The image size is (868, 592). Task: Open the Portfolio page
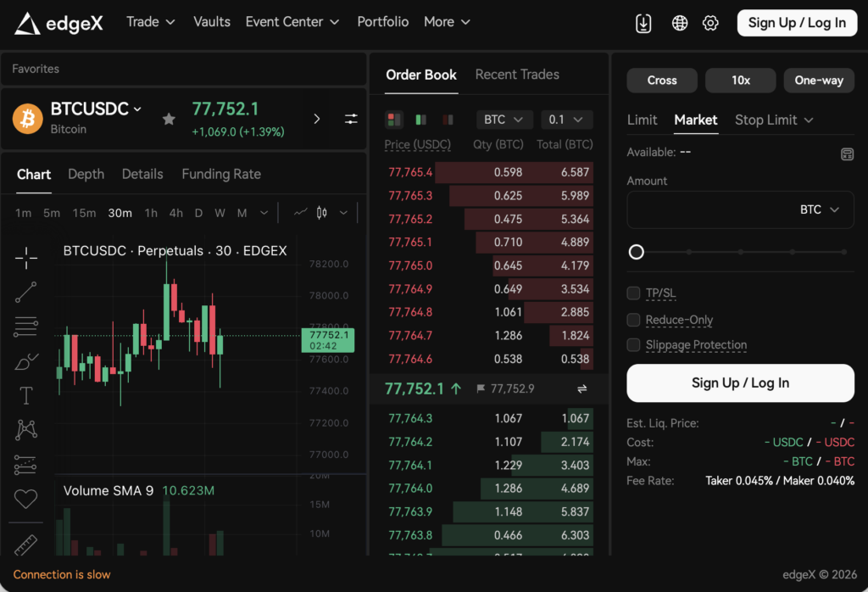pos(383,22)
